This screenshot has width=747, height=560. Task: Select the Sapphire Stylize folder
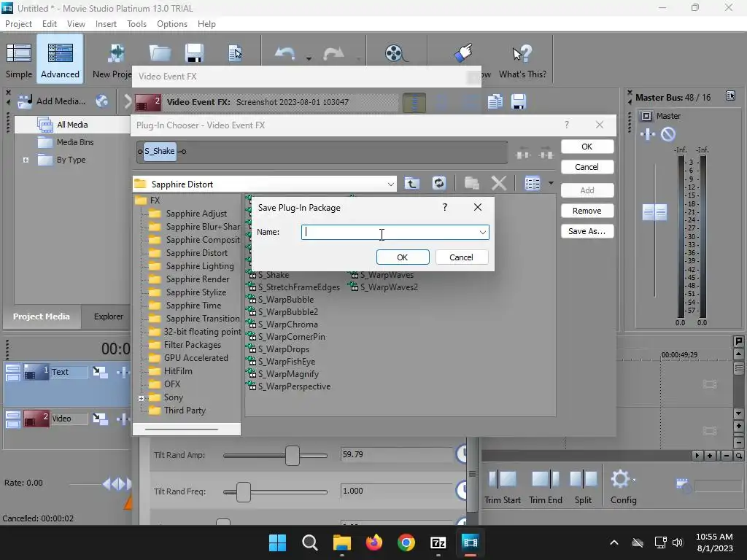tap(196, 292)
